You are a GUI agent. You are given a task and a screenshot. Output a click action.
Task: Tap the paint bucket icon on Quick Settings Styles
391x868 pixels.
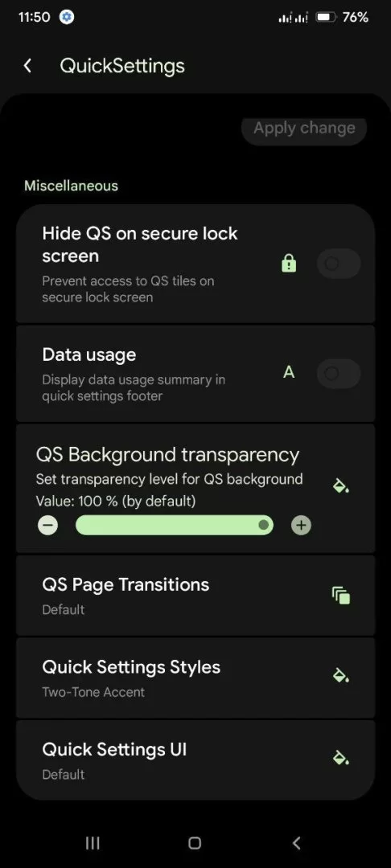tap(340, 675)
